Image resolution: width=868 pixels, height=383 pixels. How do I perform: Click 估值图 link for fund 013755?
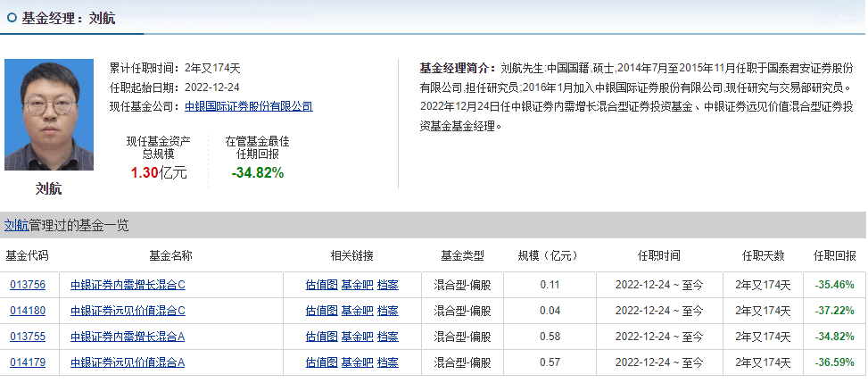(322, 337)
